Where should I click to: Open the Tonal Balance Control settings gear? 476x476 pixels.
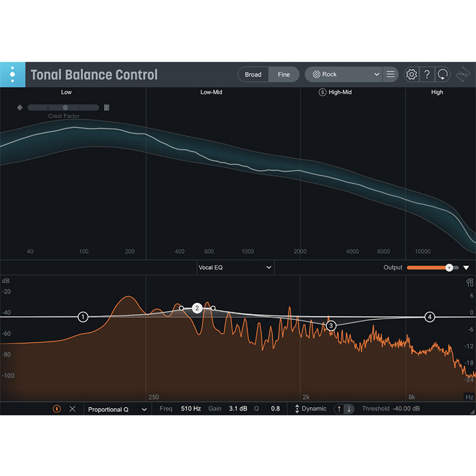coord(411,74)
